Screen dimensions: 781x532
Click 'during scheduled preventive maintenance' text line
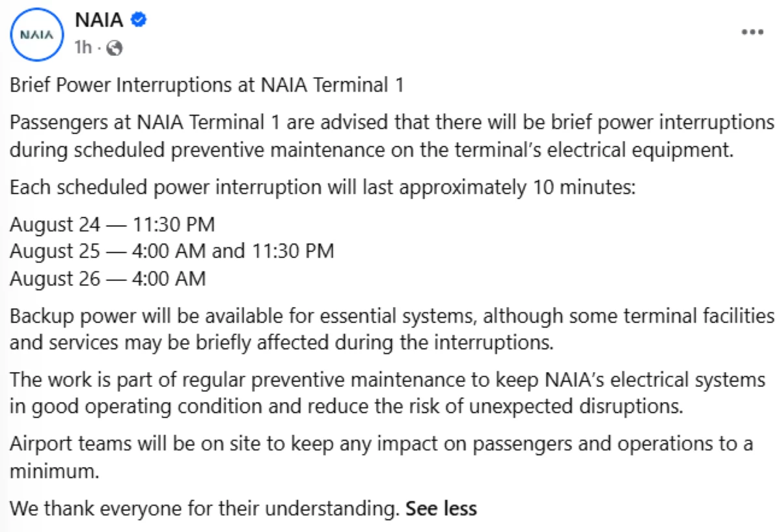371,149
